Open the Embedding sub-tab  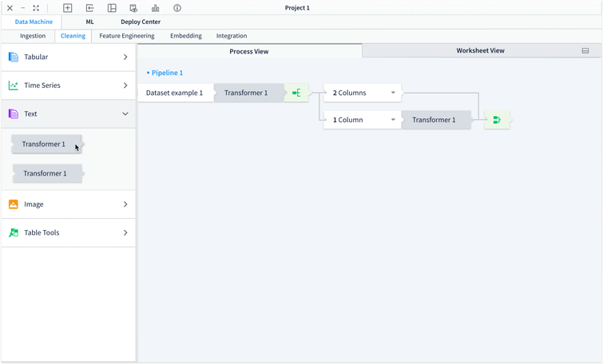point(186,36)
